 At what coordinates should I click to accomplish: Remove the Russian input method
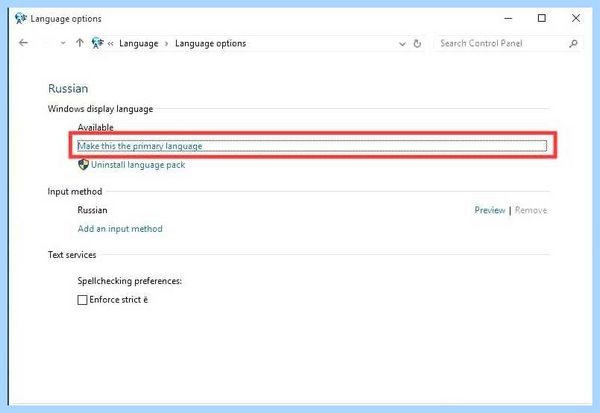coord(531,210)
